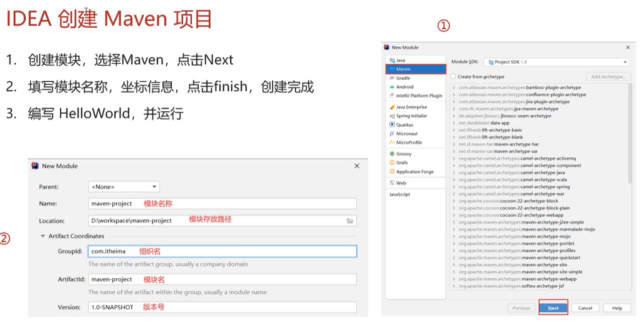Open the Module SDK dropdown
This screenshot has width=644, height=323.
tap(556, 62)
